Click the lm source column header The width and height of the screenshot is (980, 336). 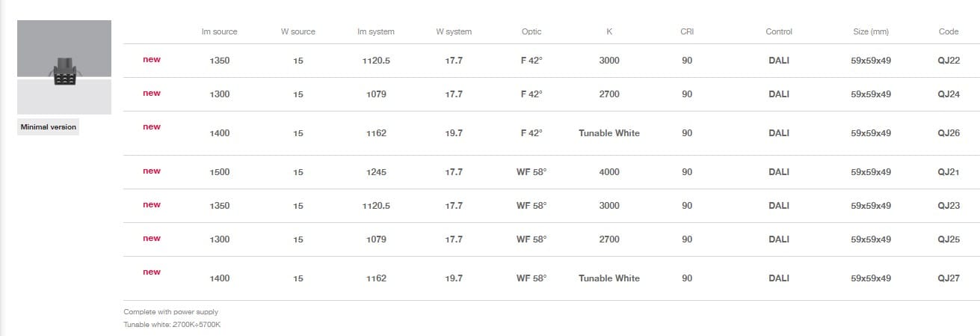220,32
